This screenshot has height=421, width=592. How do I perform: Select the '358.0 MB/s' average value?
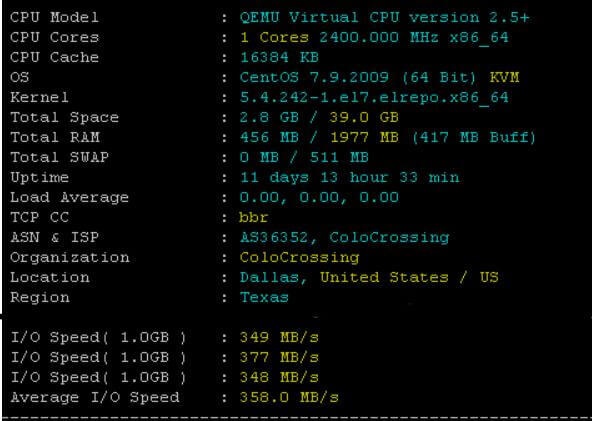tap(289, 397)
